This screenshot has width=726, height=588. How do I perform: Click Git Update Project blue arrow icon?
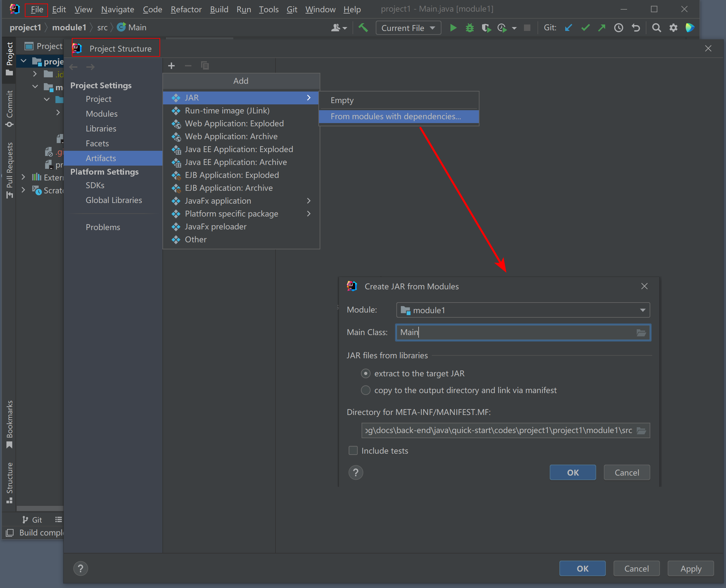tap(568, 28)
